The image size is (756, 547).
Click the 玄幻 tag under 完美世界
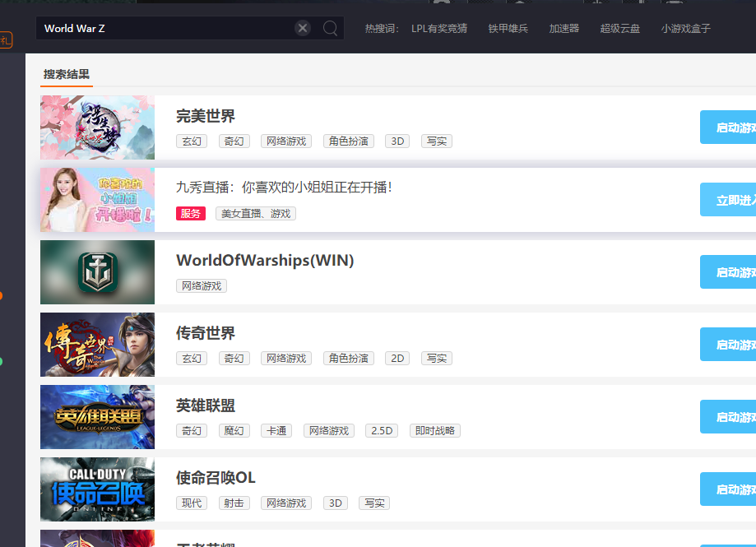pos(192,141)
